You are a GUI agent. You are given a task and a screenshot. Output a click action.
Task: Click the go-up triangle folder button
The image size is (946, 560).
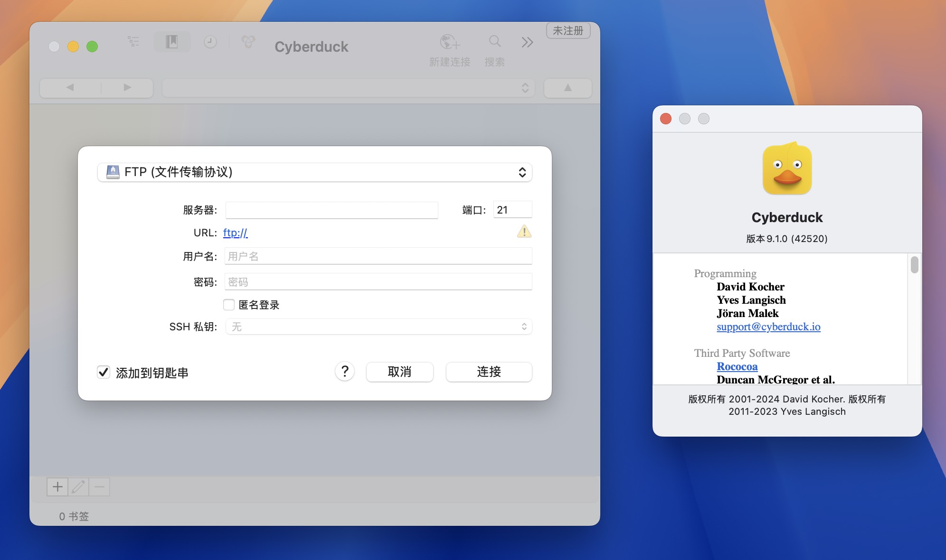coord(568,88)
